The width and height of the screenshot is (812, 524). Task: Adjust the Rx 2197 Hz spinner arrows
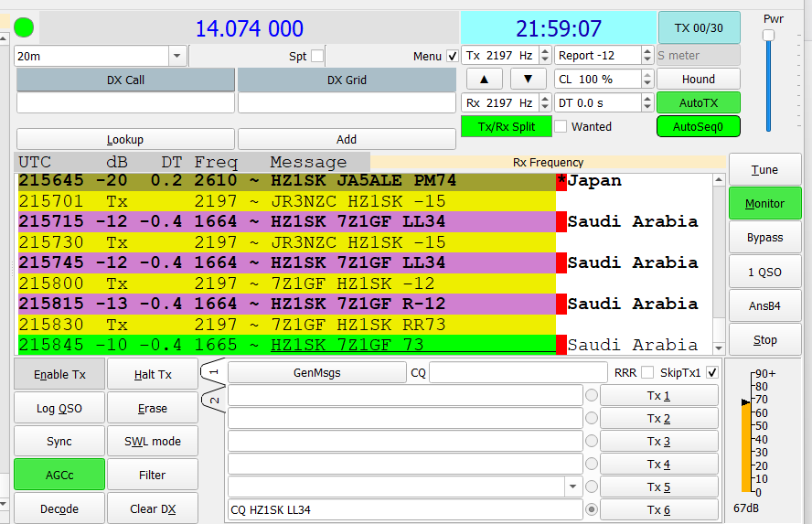[545, 103]
